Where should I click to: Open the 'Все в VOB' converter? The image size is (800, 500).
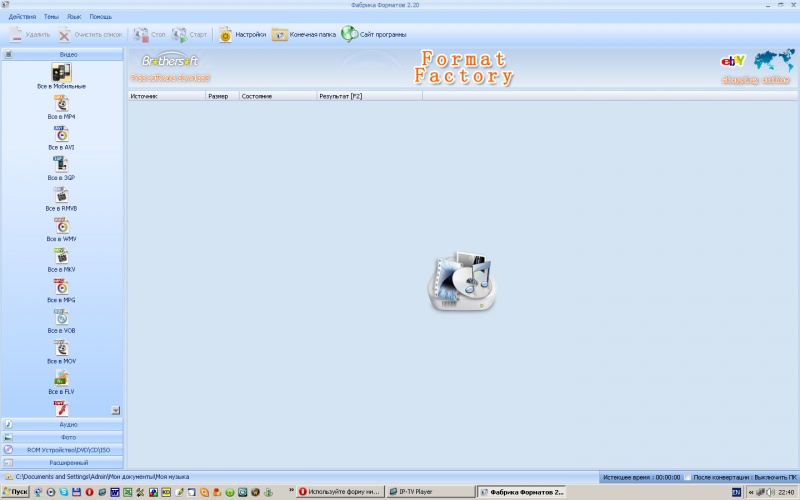[x=62, y=317]
